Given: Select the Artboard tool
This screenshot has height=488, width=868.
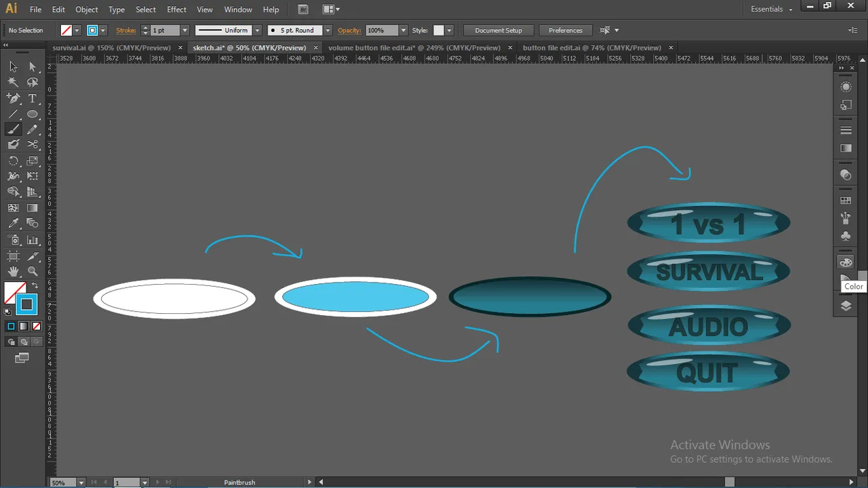Looking at the screenshot, I should pos(13,256).
